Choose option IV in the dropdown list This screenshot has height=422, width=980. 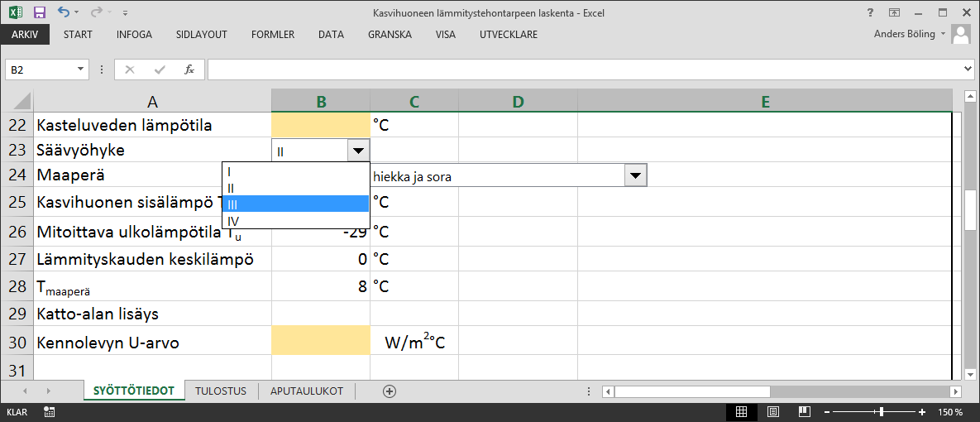(295, 220)
